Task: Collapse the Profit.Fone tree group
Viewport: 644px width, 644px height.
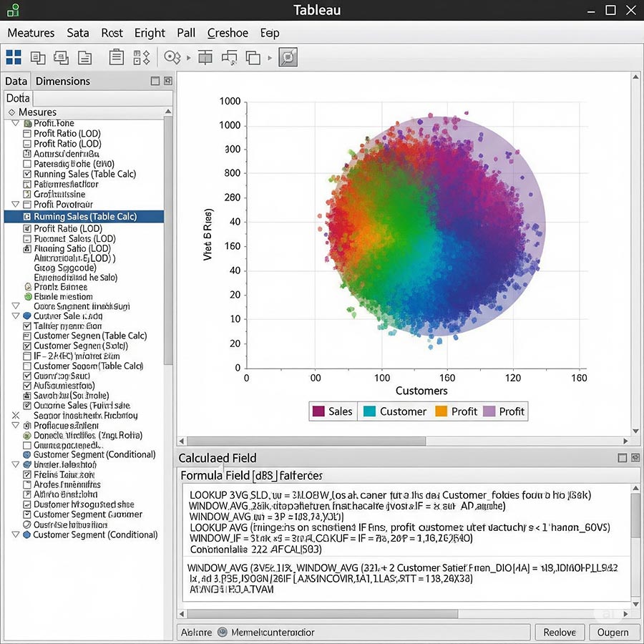Action: 16,123
